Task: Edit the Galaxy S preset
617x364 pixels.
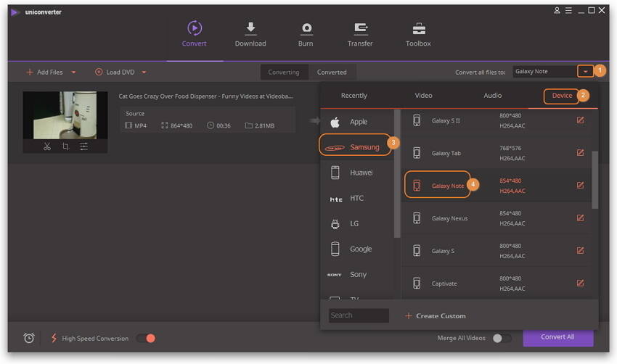Action: pyautogui.click(x=580, y=250)
